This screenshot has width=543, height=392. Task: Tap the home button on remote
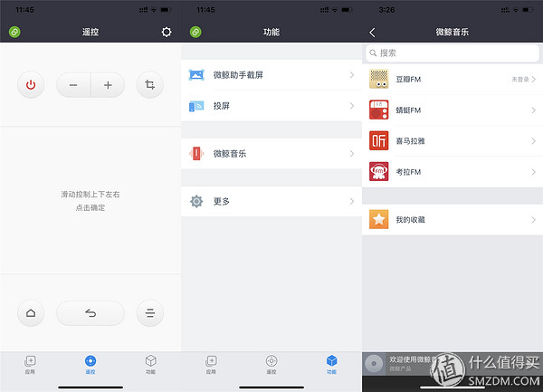(31, 313)
